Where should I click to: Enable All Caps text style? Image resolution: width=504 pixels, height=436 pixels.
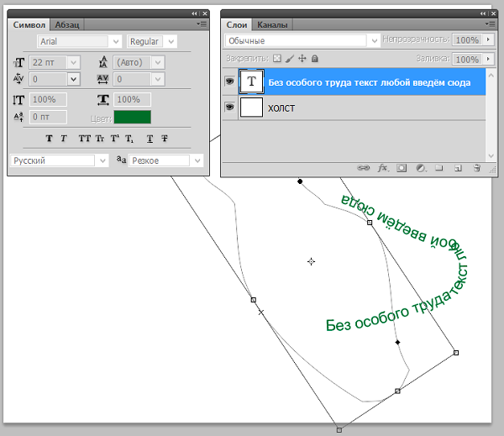[x=85, y=139]
